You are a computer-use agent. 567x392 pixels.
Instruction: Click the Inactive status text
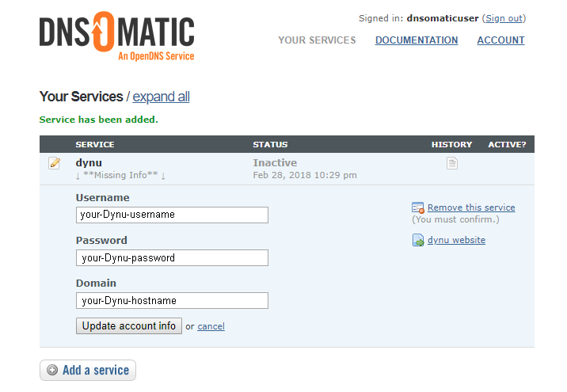(x=275, y=162)
